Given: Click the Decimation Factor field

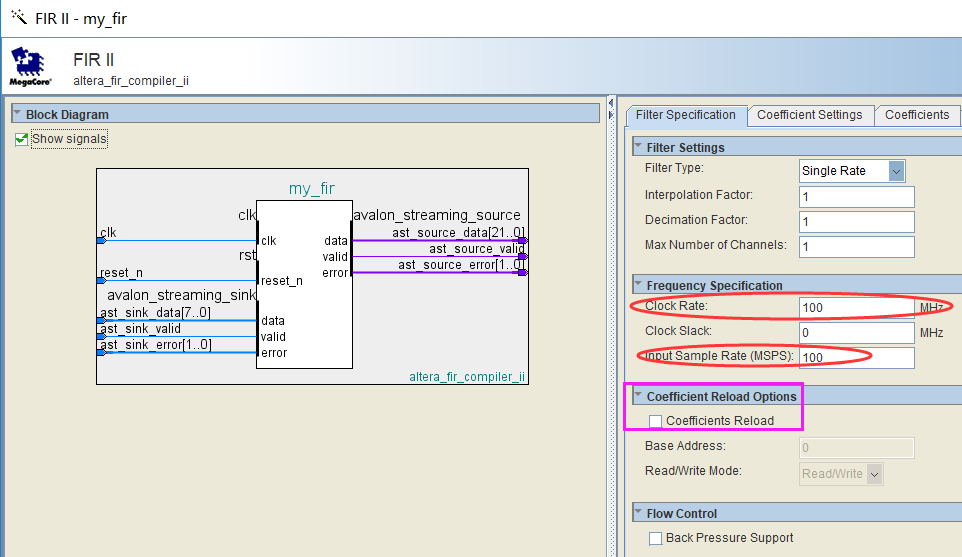Looking at the screenshot, I should (856, 222).
